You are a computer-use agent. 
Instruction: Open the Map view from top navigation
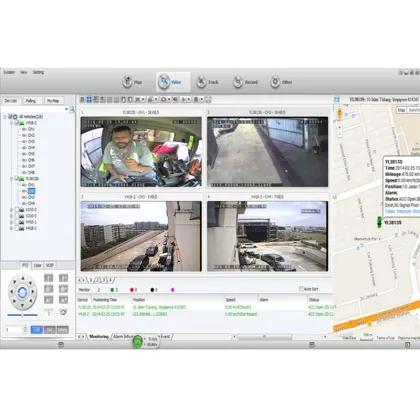[x=132, y=82]
